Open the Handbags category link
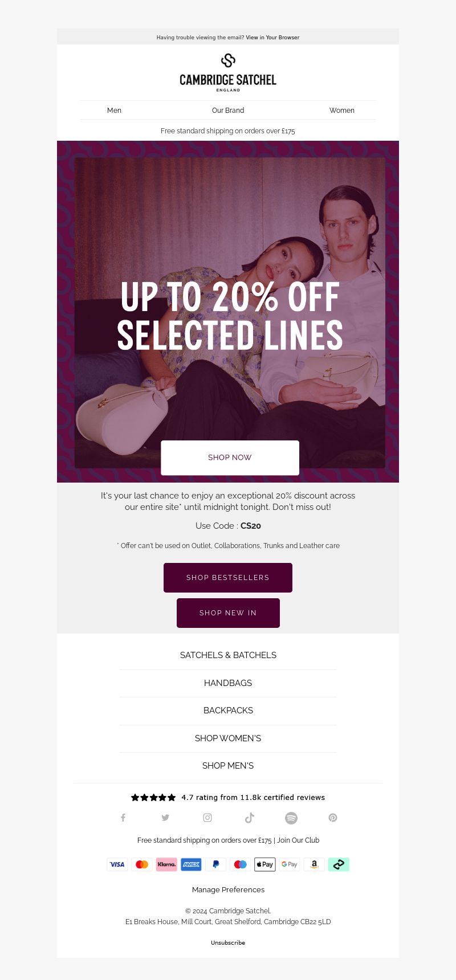Viewport: 456px width, 980px height. tap(228, 683)
